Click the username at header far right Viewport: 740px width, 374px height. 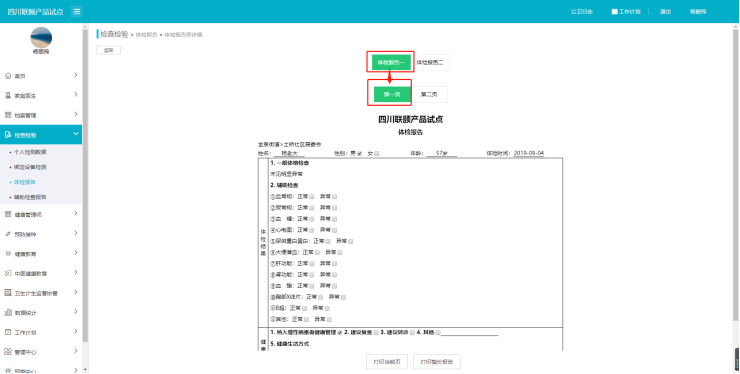tap(698, 11)
